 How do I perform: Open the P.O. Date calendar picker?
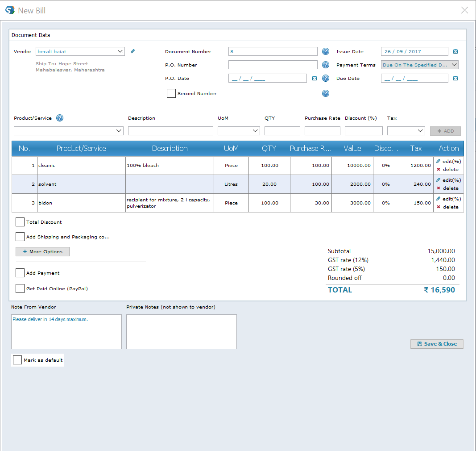[315, 78]
